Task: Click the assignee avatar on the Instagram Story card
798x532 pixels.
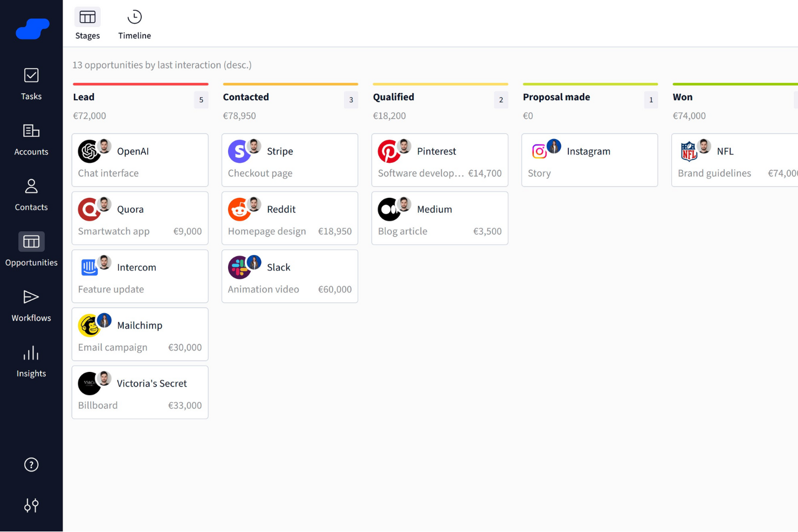Action: pos(554,145)
